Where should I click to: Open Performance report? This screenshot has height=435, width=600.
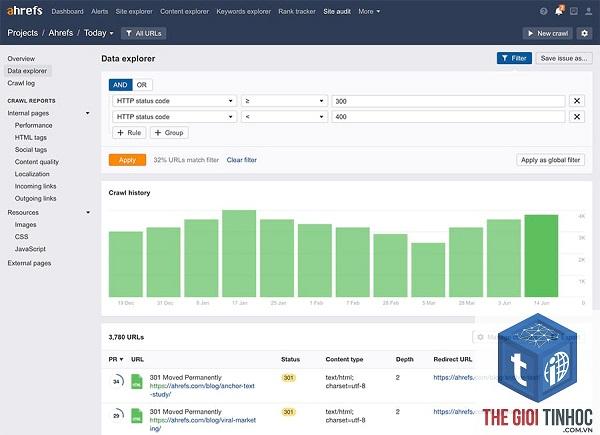click(33, 125)
